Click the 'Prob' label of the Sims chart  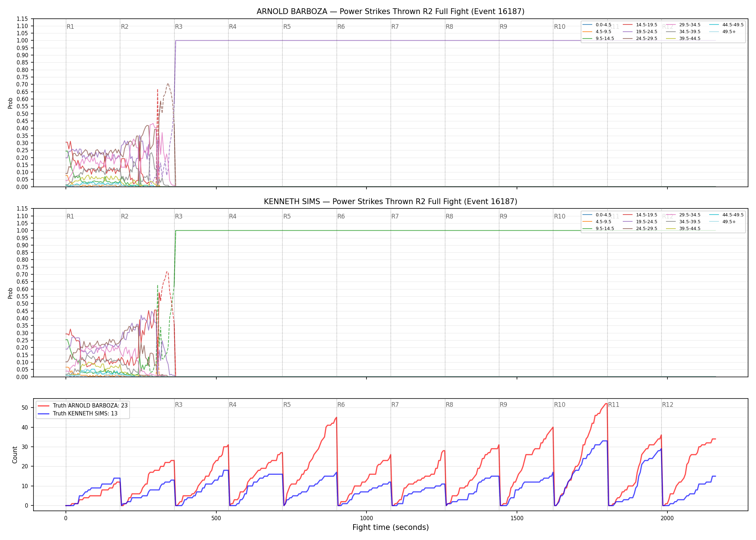point(10,293)
